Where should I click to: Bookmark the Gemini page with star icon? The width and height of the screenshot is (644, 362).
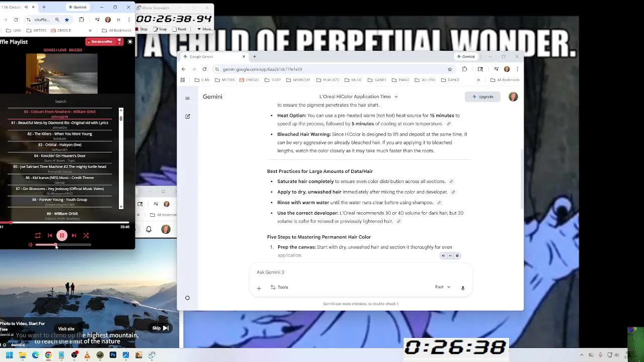point(450,69)
